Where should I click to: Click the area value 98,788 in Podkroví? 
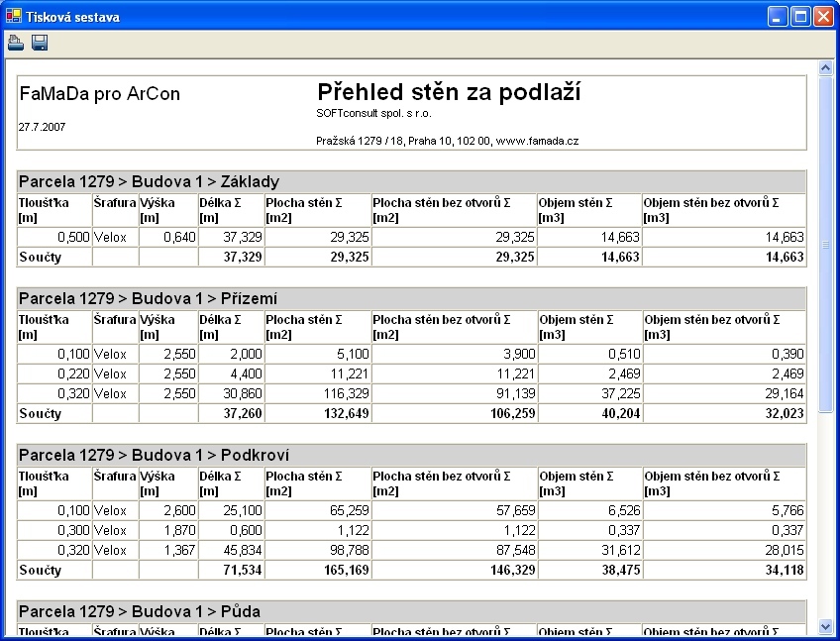[350, 550]
